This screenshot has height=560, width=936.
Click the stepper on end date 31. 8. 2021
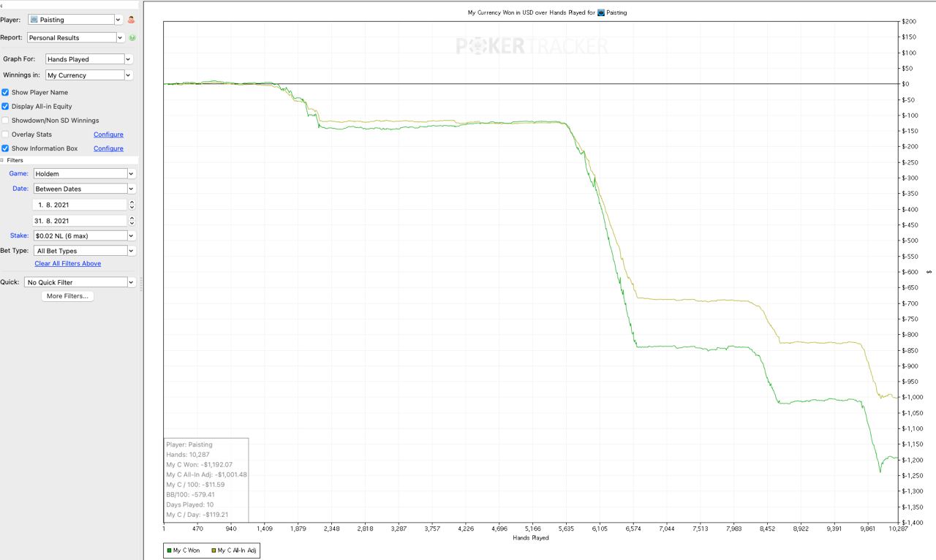click(132, 221)
